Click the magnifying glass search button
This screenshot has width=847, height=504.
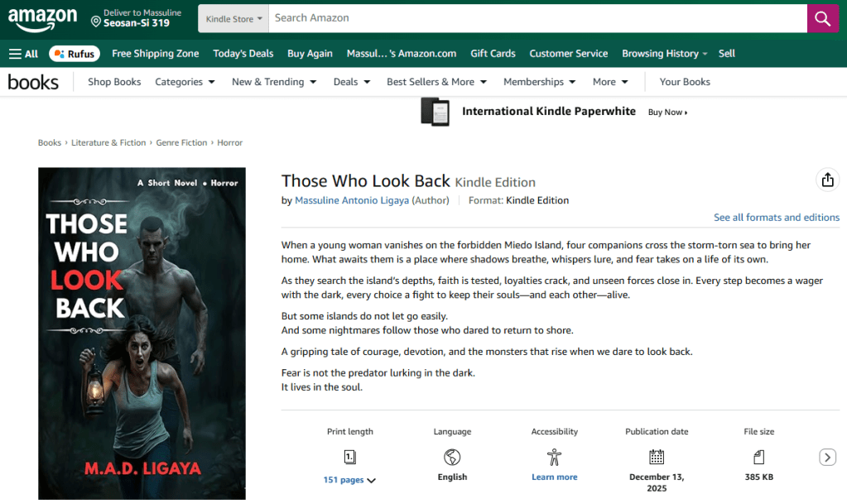(822, 18)
